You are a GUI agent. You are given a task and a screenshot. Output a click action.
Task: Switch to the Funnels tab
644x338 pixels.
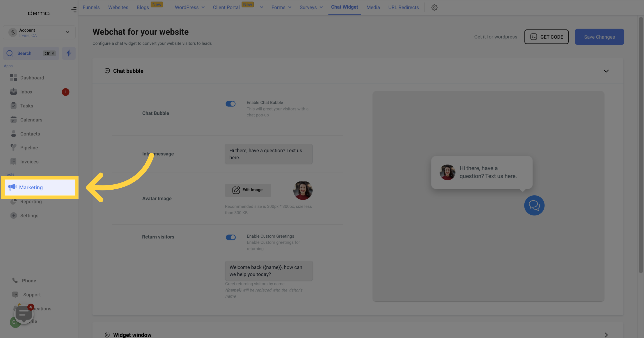point(91,7)
